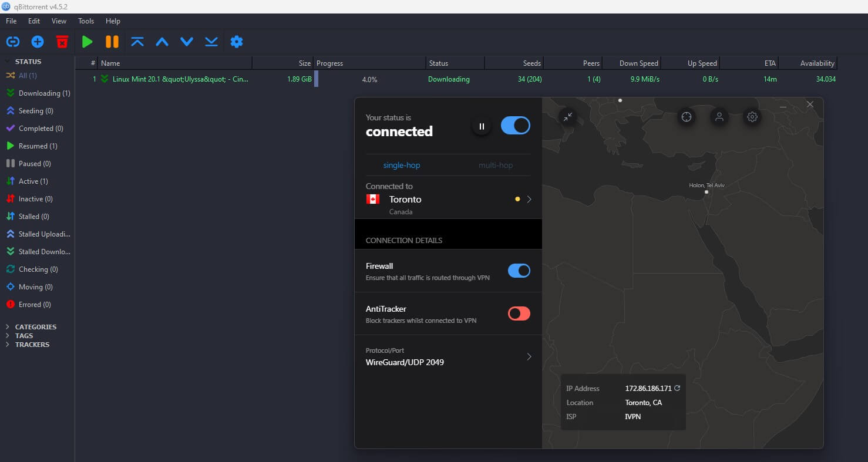This screenshot has width=868, height=462.
Task: Open the View menu
Action: 59,21
